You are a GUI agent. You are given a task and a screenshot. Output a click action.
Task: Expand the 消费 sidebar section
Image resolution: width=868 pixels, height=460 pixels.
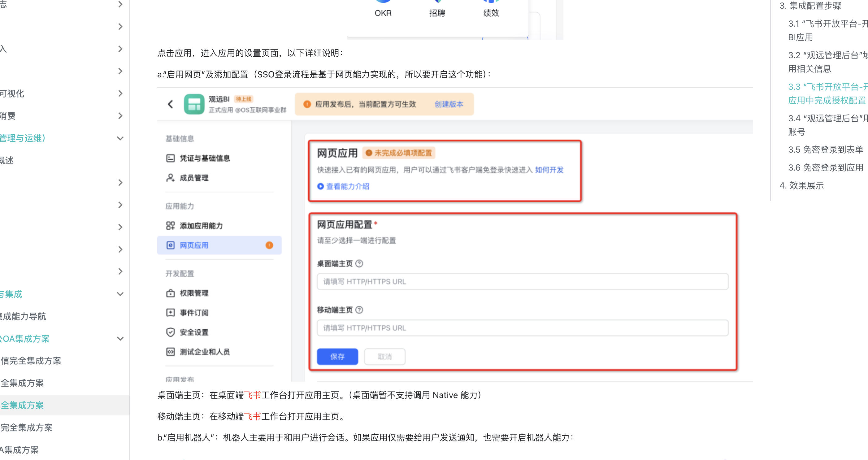tap(120, 115)
